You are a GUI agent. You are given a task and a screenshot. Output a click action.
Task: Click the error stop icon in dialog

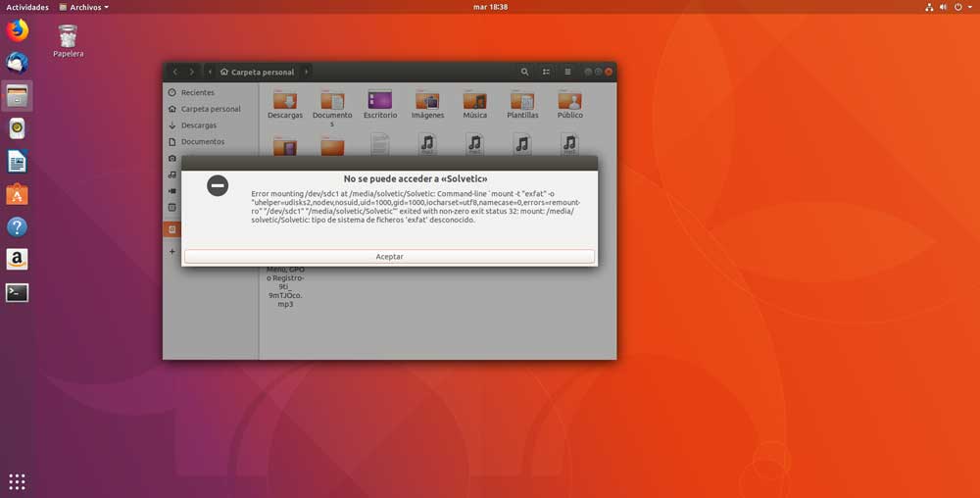(x=218, y=185)
